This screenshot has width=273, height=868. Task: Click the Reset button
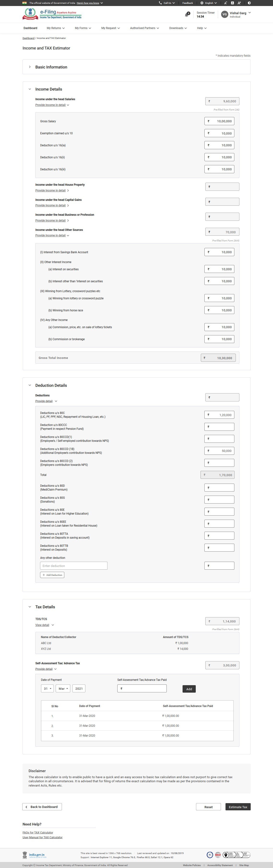pyautogui.click(x=208, y=807)
